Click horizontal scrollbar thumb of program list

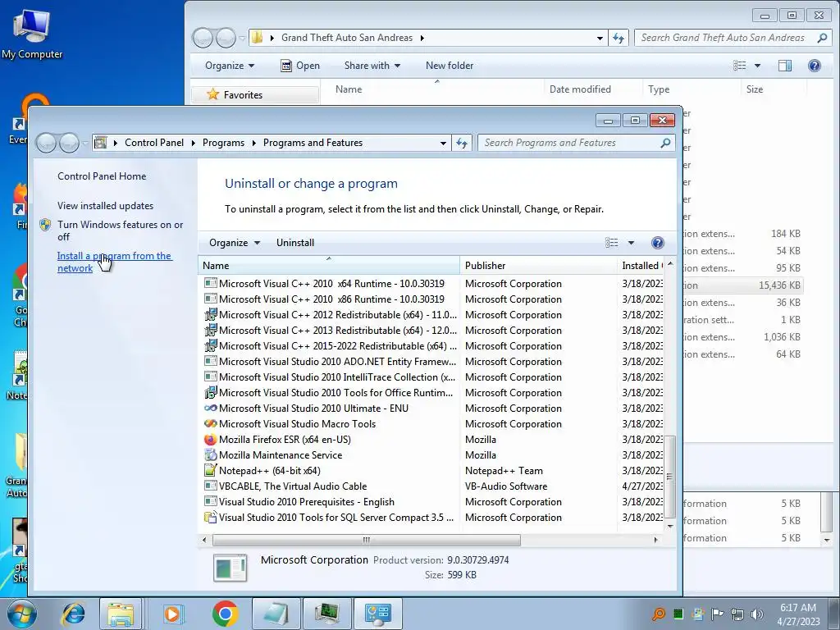pyautogui.click(x=367, y=540)
